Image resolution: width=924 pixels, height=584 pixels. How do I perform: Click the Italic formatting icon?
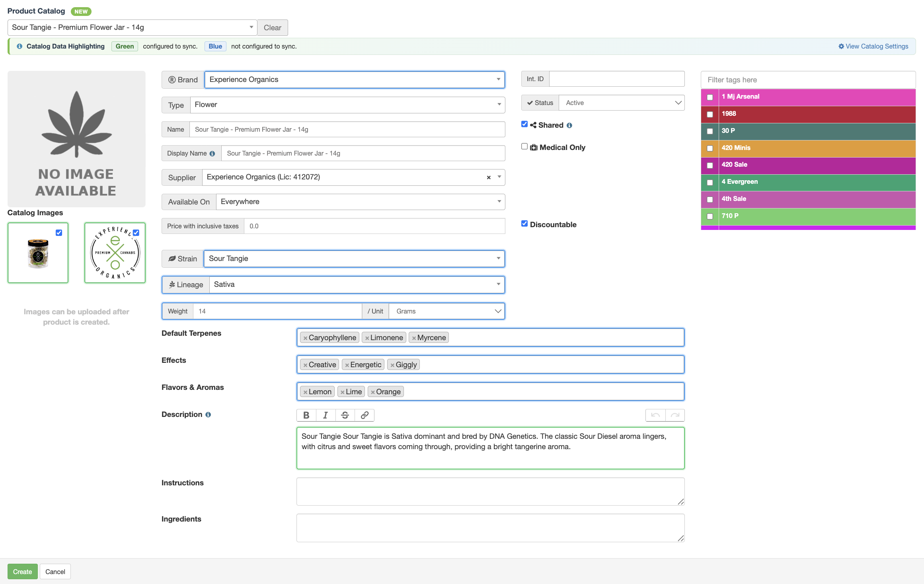(x=326, y=415)
